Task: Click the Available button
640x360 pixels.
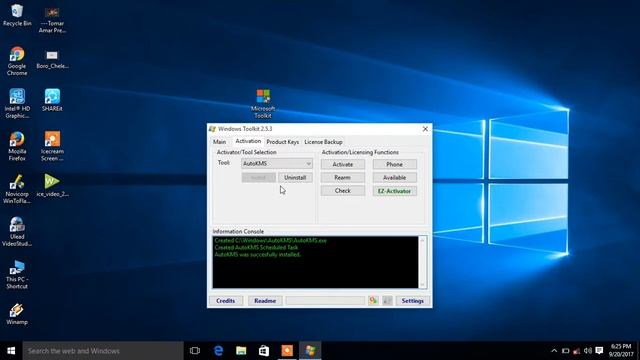Action: pyautogui.click(x=394, y=178)
